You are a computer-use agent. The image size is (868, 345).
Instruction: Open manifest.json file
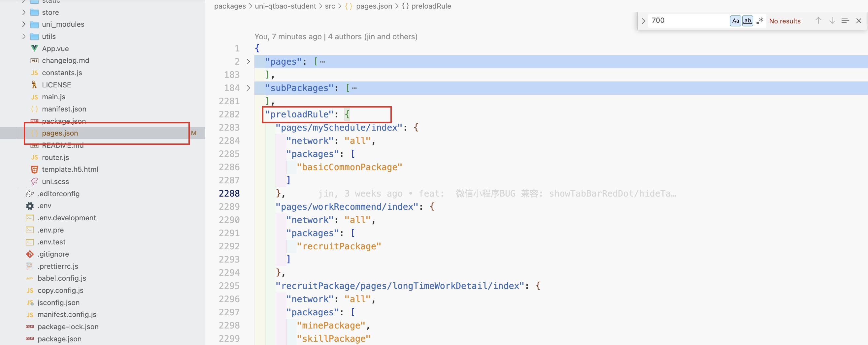point(64,109)
